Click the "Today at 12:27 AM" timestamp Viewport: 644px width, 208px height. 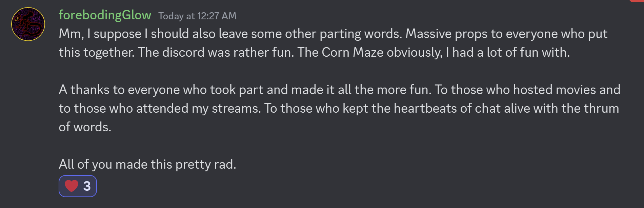tap(197, 16)
